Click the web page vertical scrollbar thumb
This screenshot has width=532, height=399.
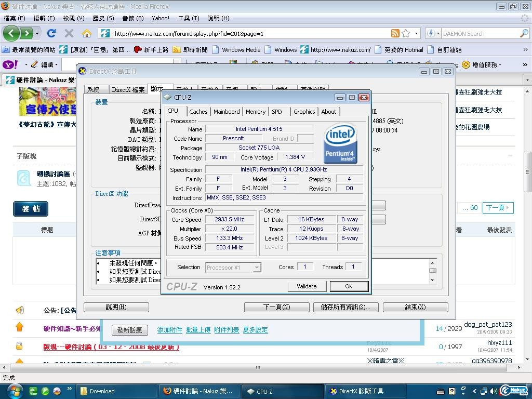click(x=528, y=171)
